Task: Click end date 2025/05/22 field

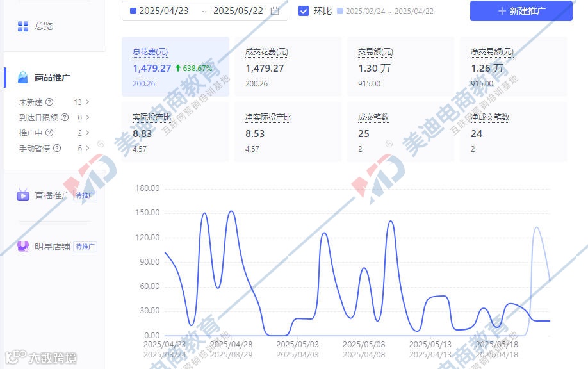Action: point(238,11)
